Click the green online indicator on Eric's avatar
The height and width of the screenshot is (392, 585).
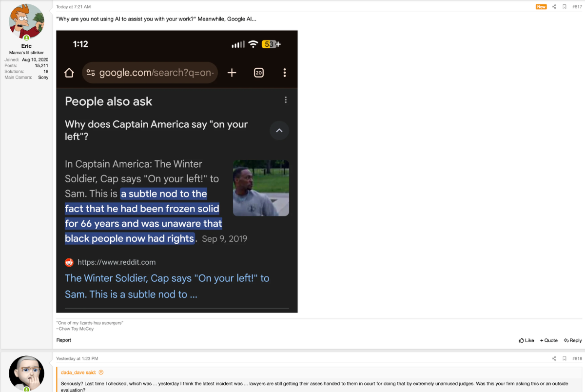point(26,37)
